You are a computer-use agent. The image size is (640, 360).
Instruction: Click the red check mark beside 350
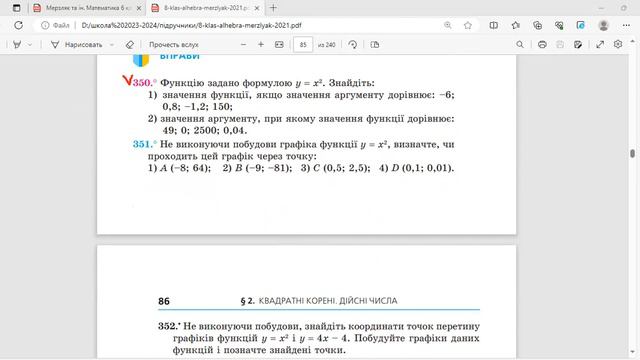click(x=127, y=80)
